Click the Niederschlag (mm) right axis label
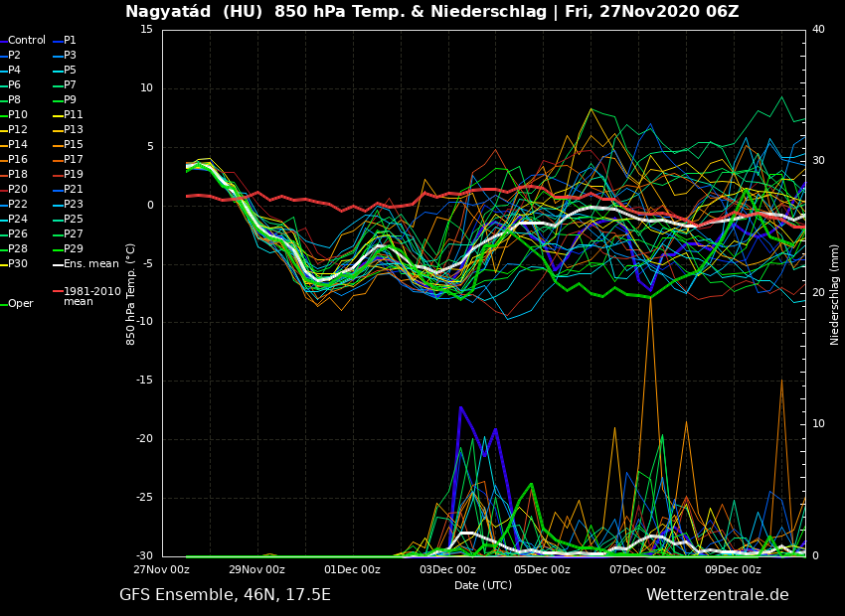This screenshot has width=845, height=616. 835,294
